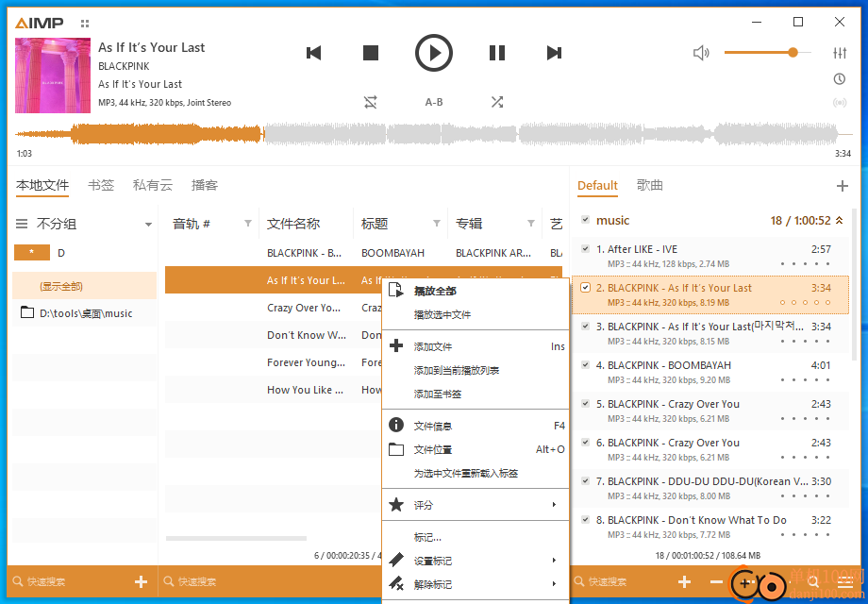Choose 添加到当前播放列表 menu entry

pos(476,370)
